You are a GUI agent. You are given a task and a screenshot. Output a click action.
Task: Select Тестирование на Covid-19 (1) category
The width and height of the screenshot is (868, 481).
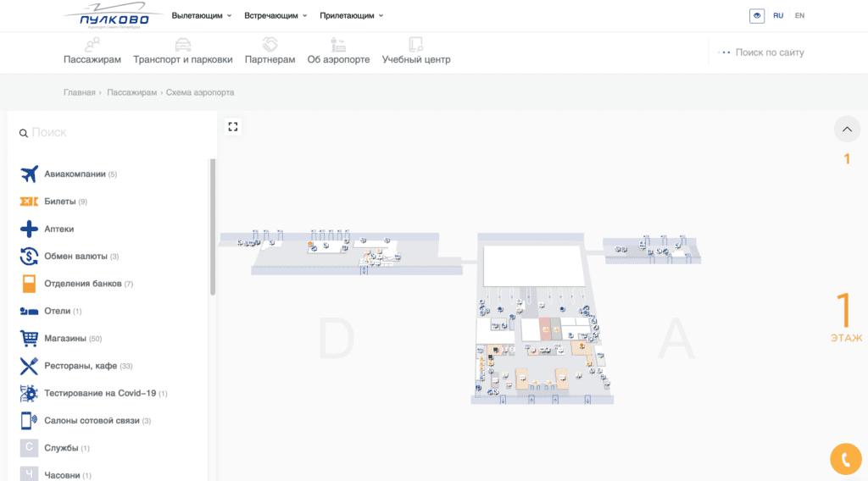(106, 393)
